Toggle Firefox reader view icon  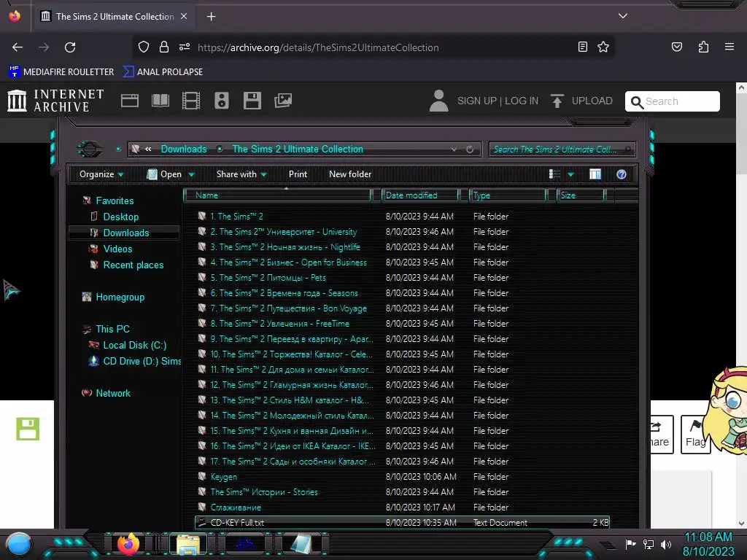point(583,47)
